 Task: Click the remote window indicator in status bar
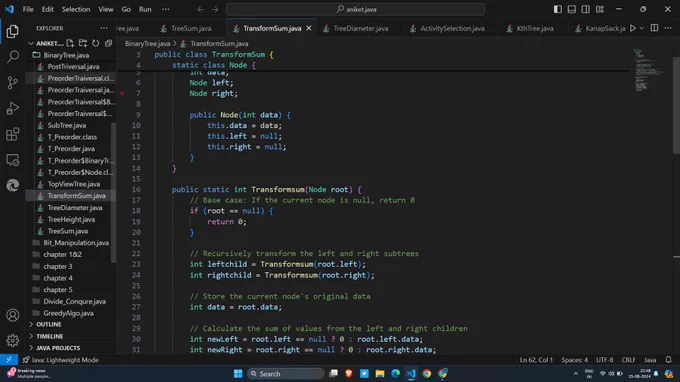[9, 360]
